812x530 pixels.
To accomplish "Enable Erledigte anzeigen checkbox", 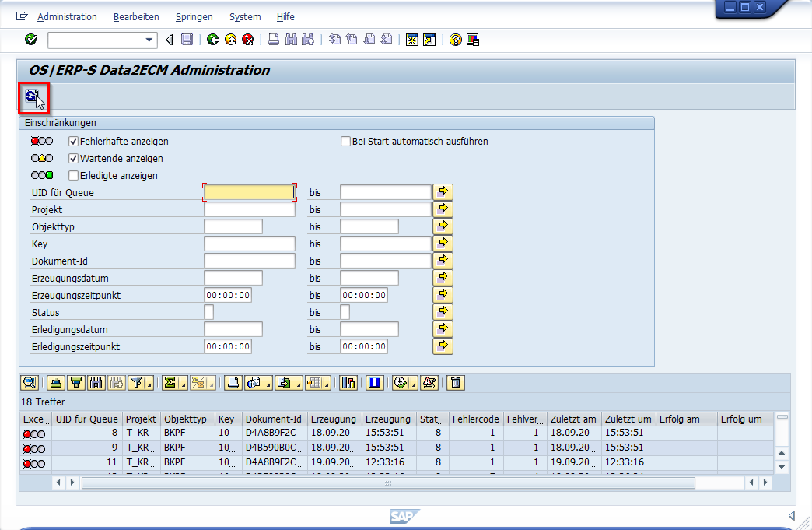I will click(74, 176).
